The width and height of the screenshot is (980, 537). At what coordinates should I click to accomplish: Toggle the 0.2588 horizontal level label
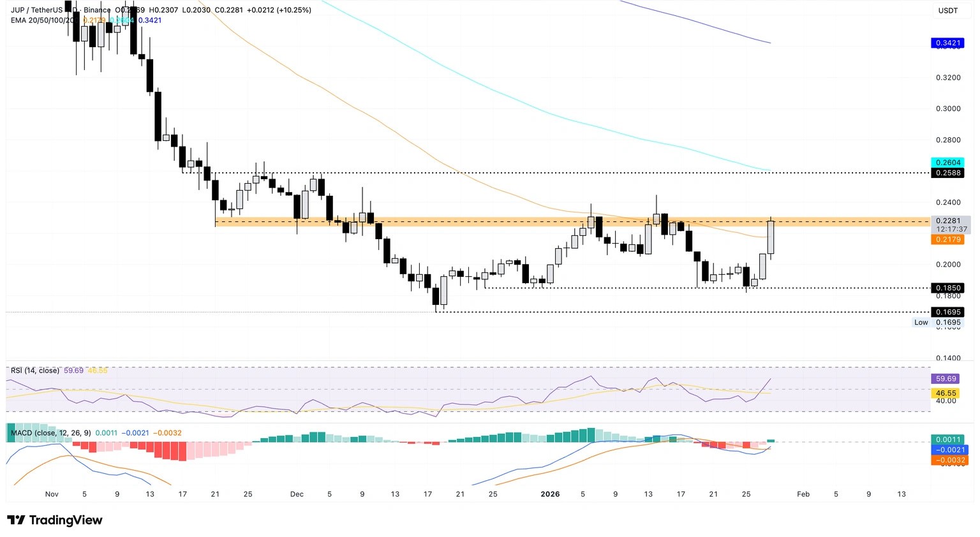pyautogui.click(x=947, y=173)
